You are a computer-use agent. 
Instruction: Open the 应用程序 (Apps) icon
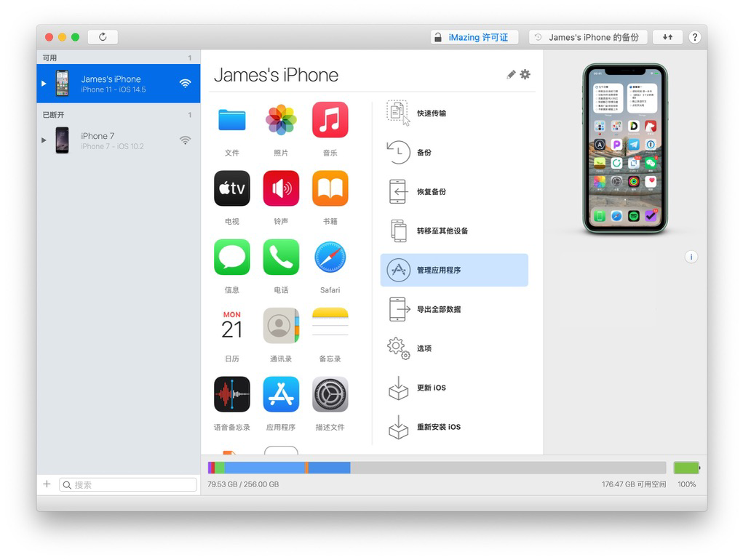coord(281,394)
